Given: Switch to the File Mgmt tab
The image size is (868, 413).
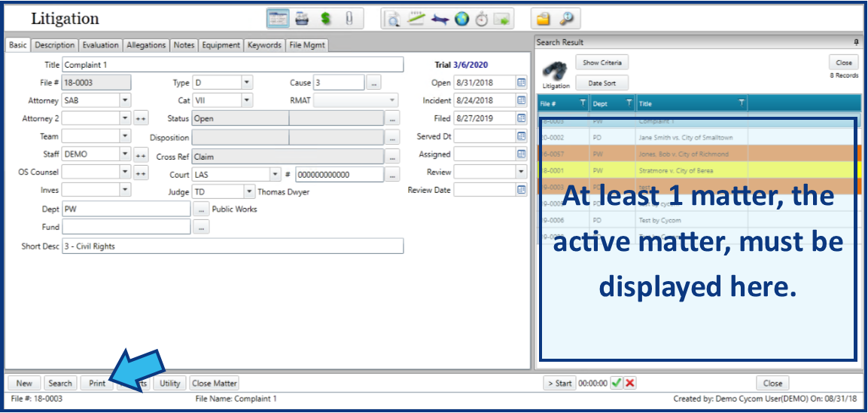Looking at the screenshot, I should pyautogui.click(x=306, y=45).
